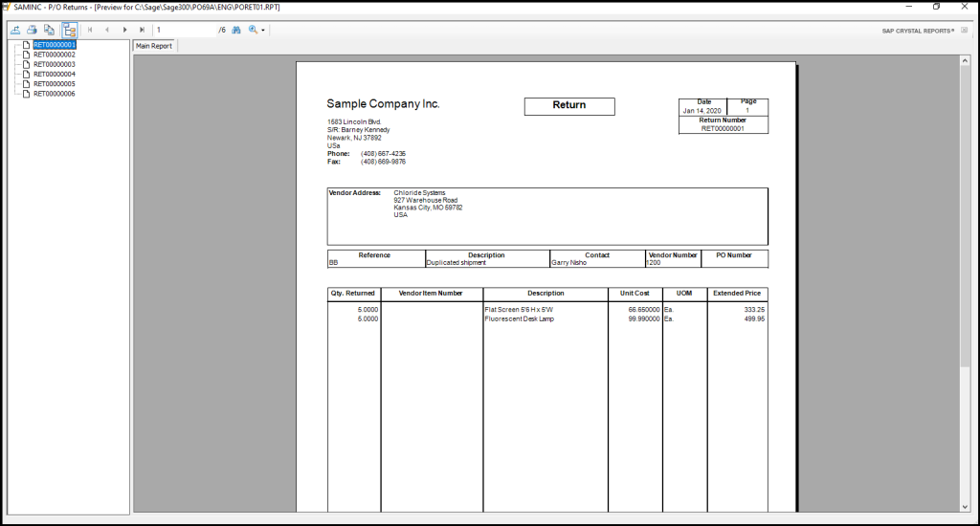Image resolution: width=980 pixels, height=526 pixels.
Task: Click the report scroll down arrow
Action: [965, 507]
